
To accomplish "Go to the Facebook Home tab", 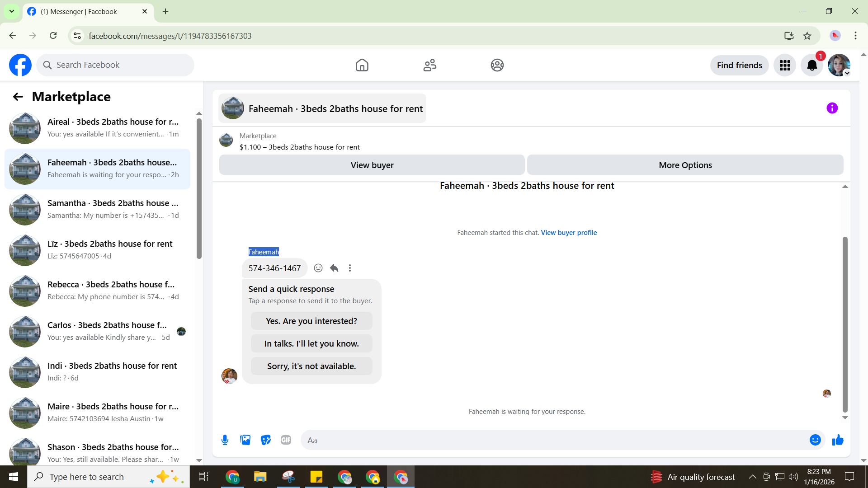I will (x=362, y=66).
